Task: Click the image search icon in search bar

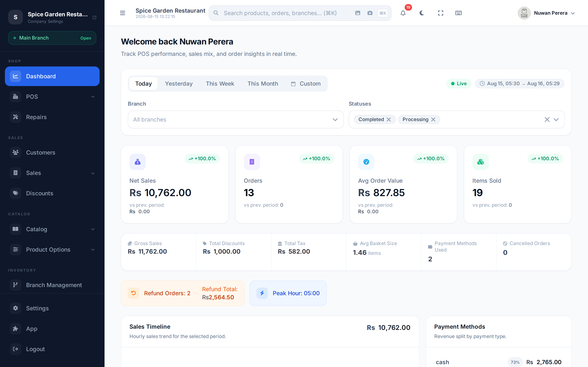Action: (x=358, y=13)
